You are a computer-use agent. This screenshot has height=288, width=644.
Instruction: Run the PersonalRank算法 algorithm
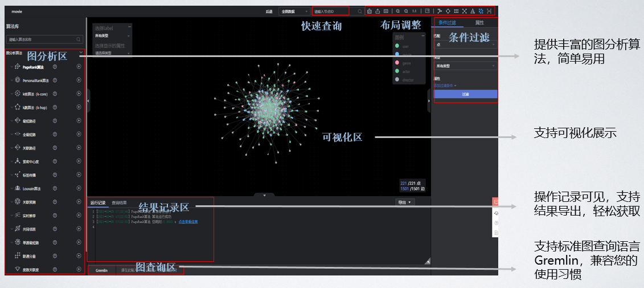pos(79,80)
